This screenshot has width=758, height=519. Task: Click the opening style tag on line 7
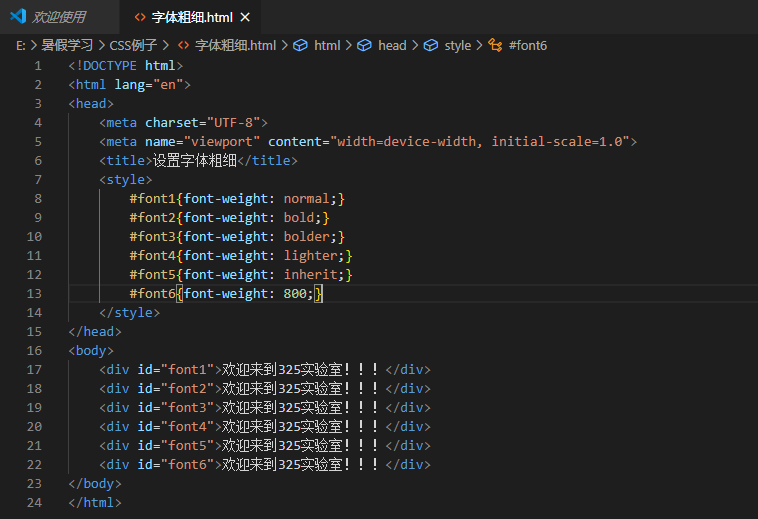pyautogui.click(x=126, y=180)
